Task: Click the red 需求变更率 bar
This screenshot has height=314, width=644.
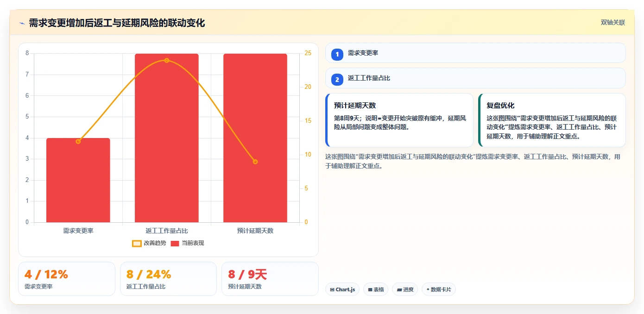Action: (78, 180)
